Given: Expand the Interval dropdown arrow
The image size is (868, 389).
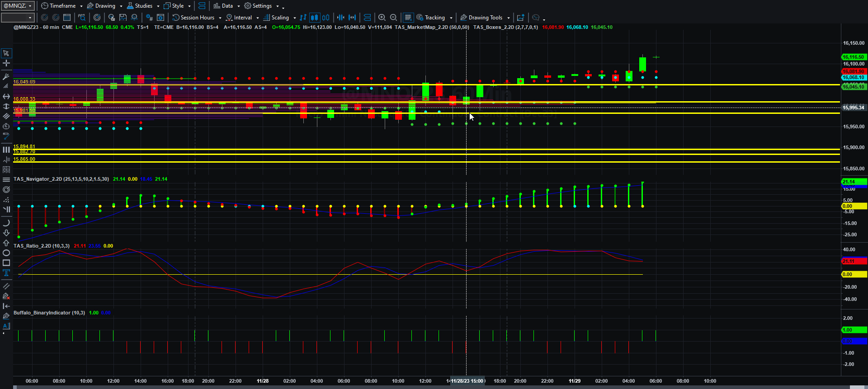Looking at the screenshot, I should click(x=258, y=18).
